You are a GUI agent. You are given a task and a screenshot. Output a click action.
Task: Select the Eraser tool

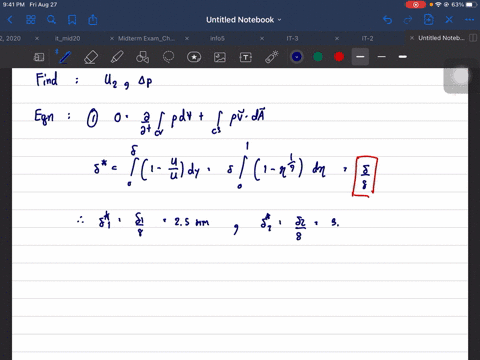tap(91, 57)
